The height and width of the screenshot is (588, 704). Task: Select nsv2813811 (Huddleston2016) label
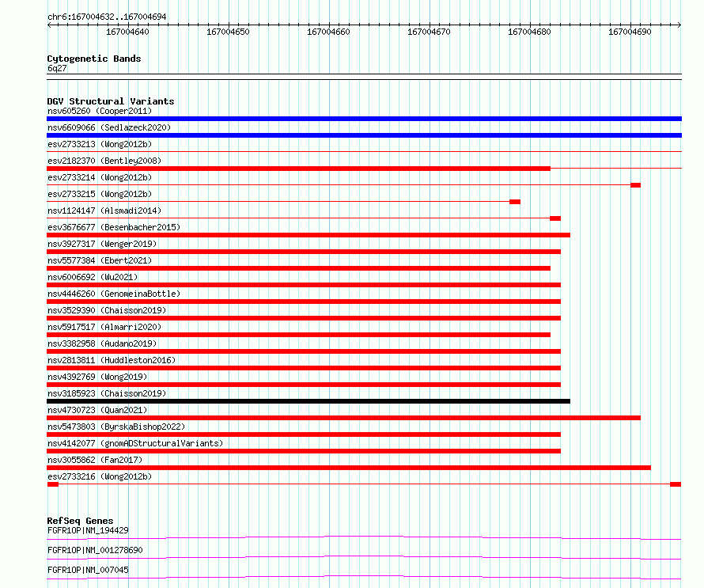112,360
